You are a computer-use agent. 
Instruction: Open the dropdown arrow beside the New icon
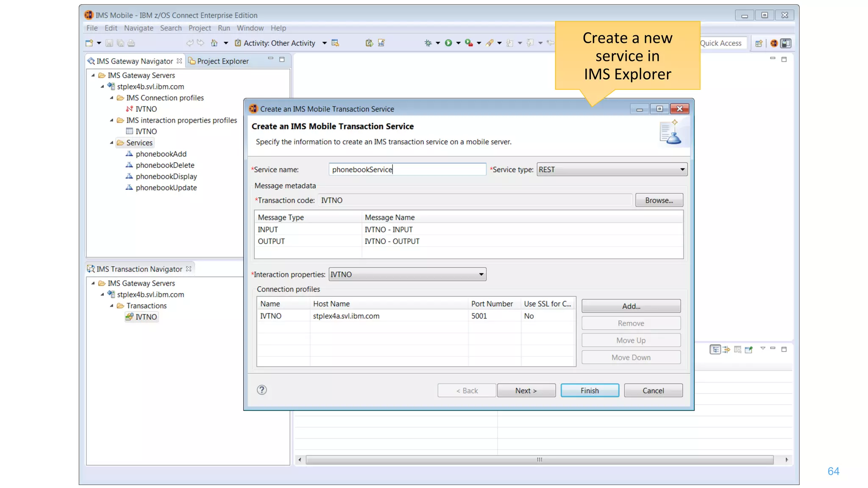pos(99,43)
